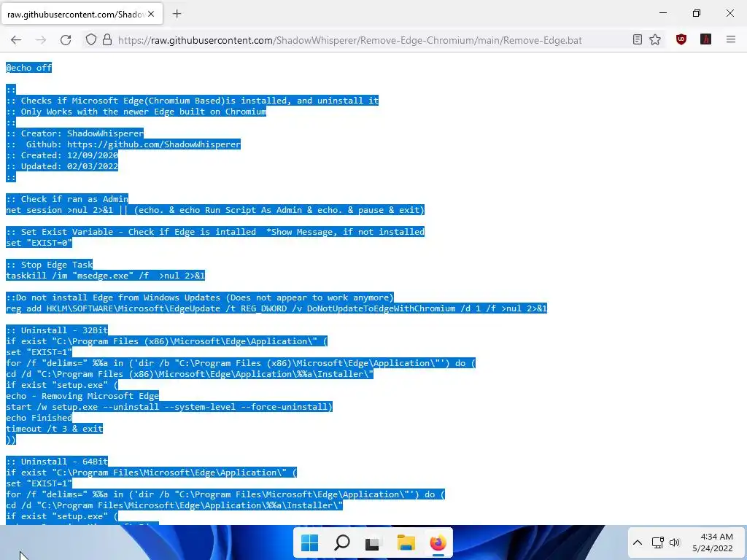Show site security info via padlock
Screen dimensions: 747x560
pos(107,40)
